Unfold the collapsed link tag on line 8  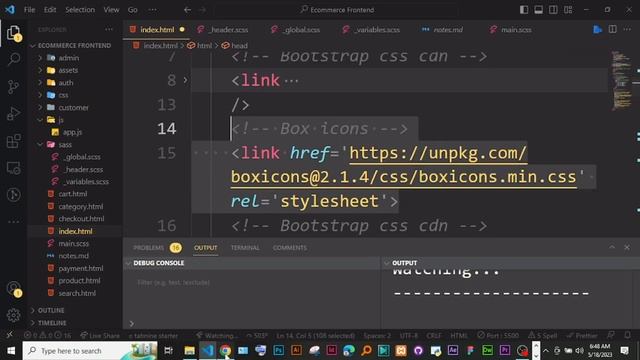(x=185, y=80)
